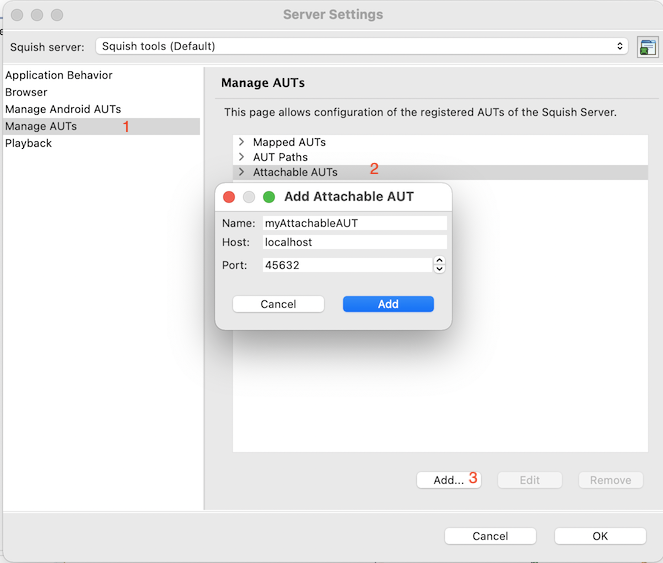The image size is (663, 563).
Task: Click the Name field containing myAttachableAUT
Action: coord(353,223)
